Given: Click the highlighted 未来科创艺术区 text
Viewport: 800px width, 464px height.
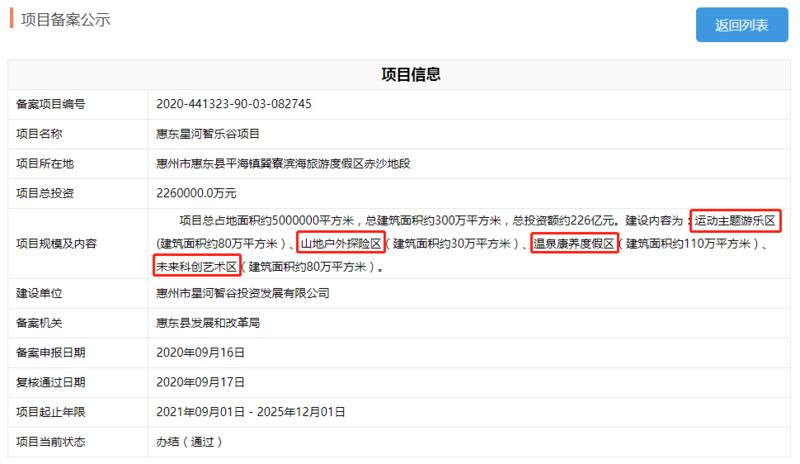Looking at the screenshot, I should [197, 267].
